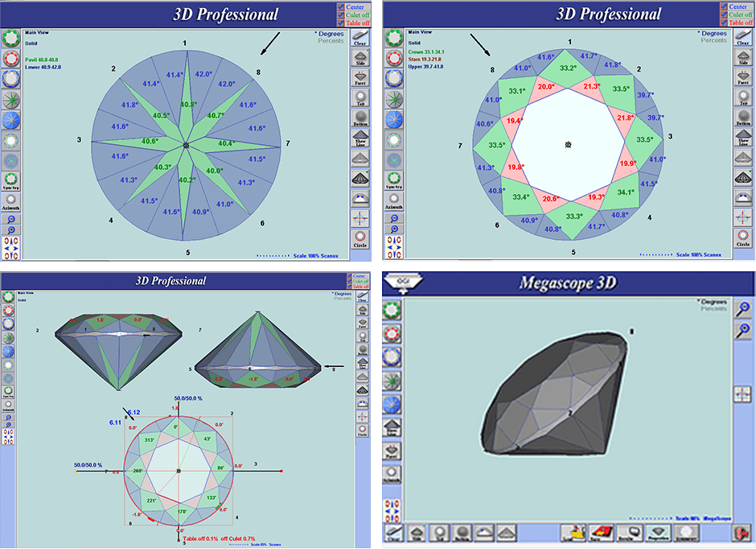This screenshot has height=549, width=756.
Task: Click the 40.8° pavilion main facet
Action: coord(188,104)
